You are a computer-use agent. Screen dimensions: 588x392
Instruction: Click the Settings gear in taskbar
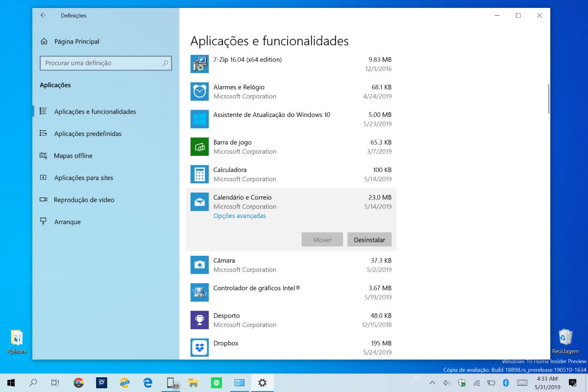tap(262, 383)
